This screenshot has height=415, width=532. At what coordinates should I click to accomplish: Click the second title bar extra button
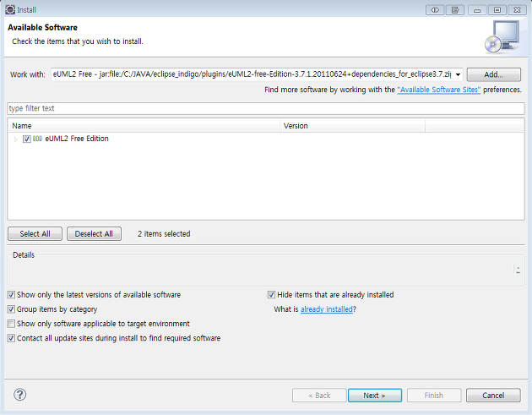[x=455, y=10]
